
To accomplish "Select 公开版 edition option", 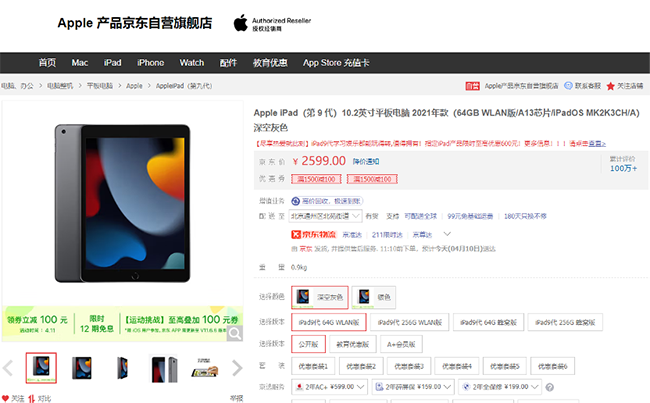I will click(308, 344).
